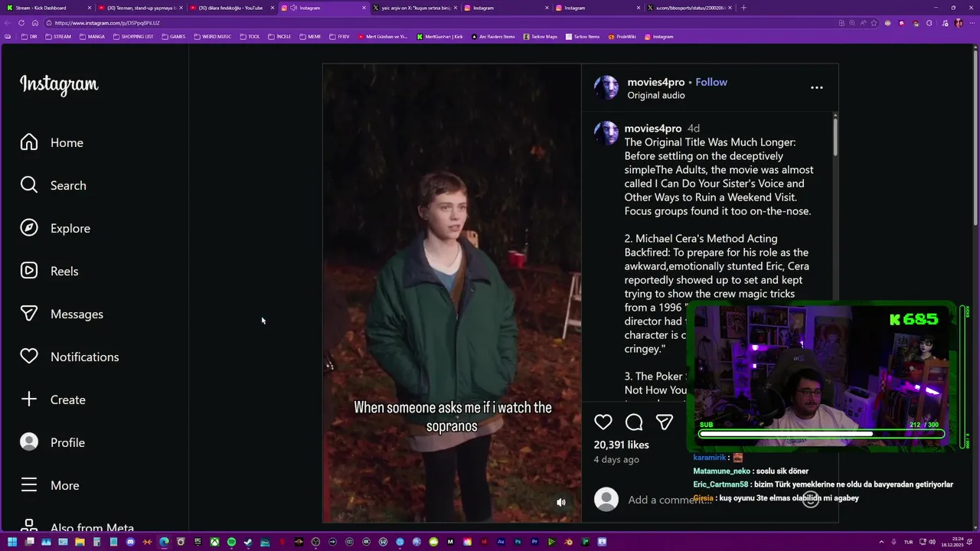Open the FFXIV bookmarks folder
The width and height of the screenshot is (980, 551).
338,37
